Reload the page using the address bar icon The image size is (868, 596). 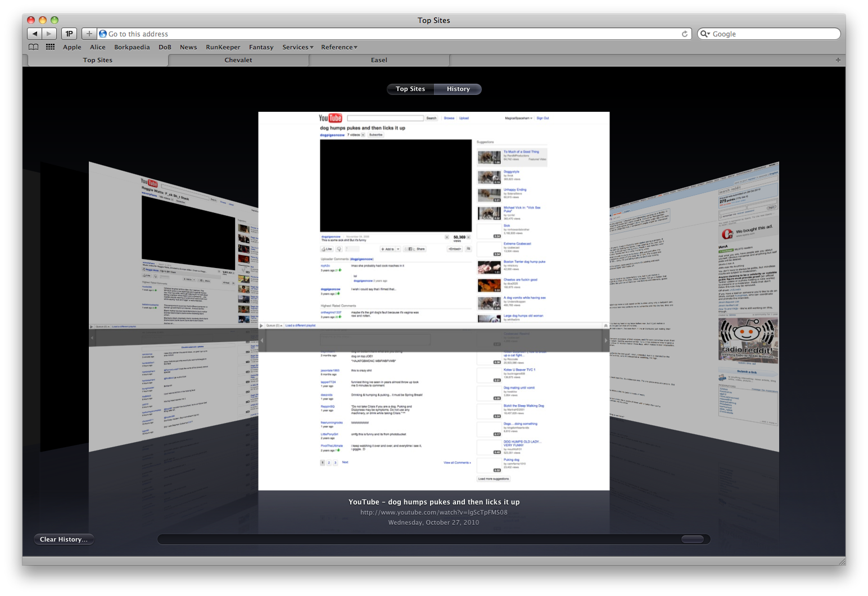(x=685, y=34)
